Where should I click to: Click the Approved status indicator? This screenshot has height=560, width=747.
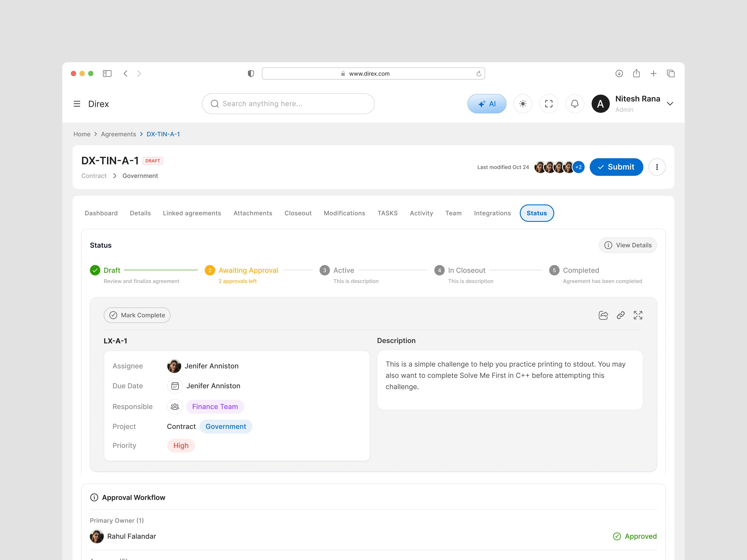635,536
